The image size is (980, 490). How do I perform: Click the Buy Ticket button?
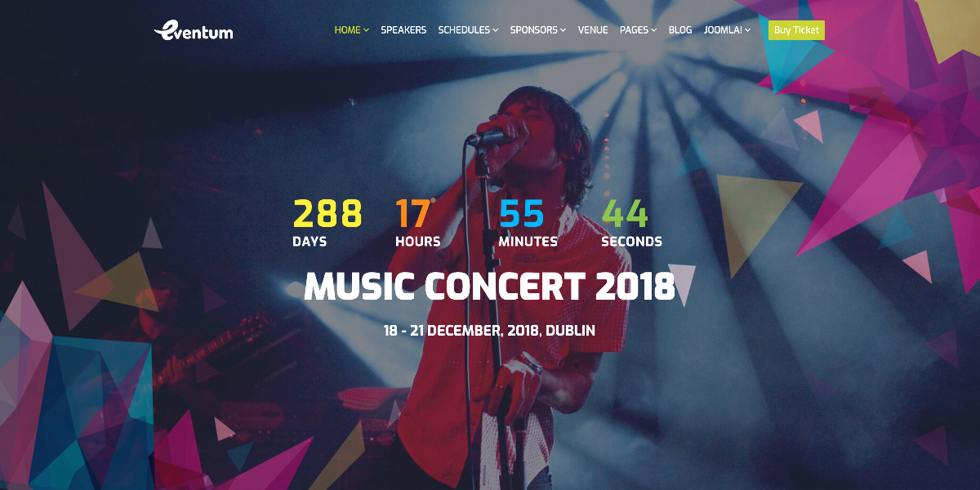tap(796, 30)
